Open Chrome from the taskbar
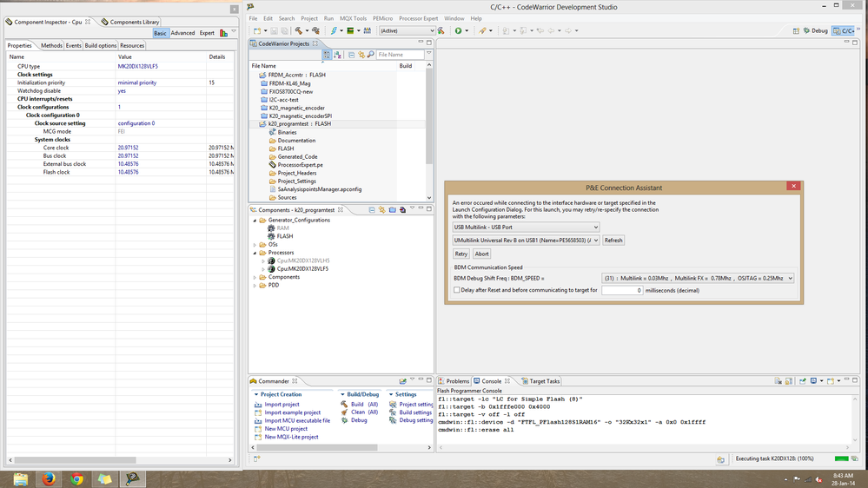The image size is (868, 488). coord(77,478)
